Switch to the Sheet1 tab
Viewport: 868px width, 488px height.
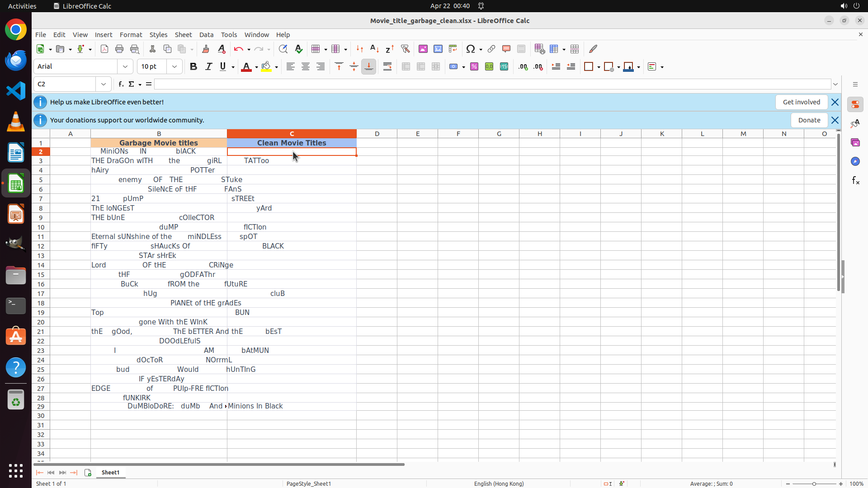110,472
